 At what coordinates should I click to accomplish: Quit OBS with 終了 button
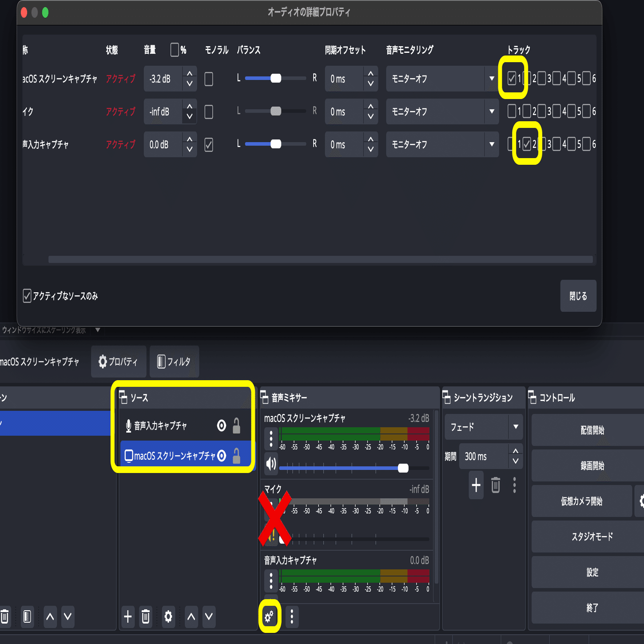click(x=592, y=608)
